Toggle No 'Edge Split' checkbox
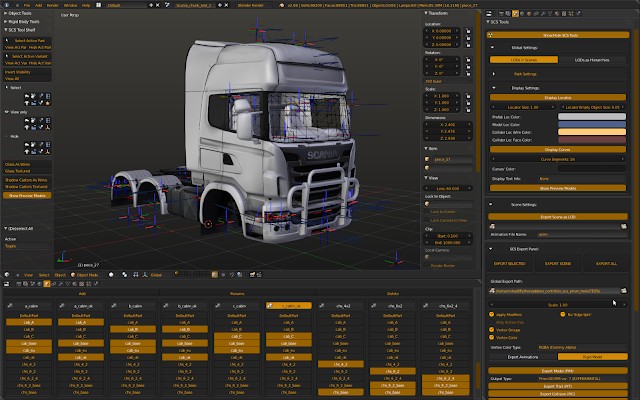Image resolution: width=640 pixels, height=400 pixels. pyautogui.click(x=562, y=314)
